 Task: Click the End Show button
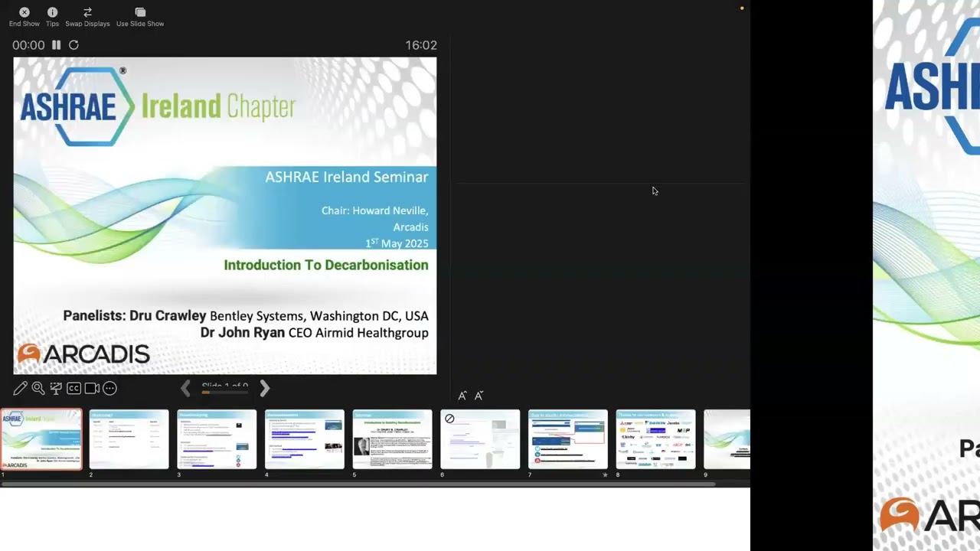click(24, 17)
